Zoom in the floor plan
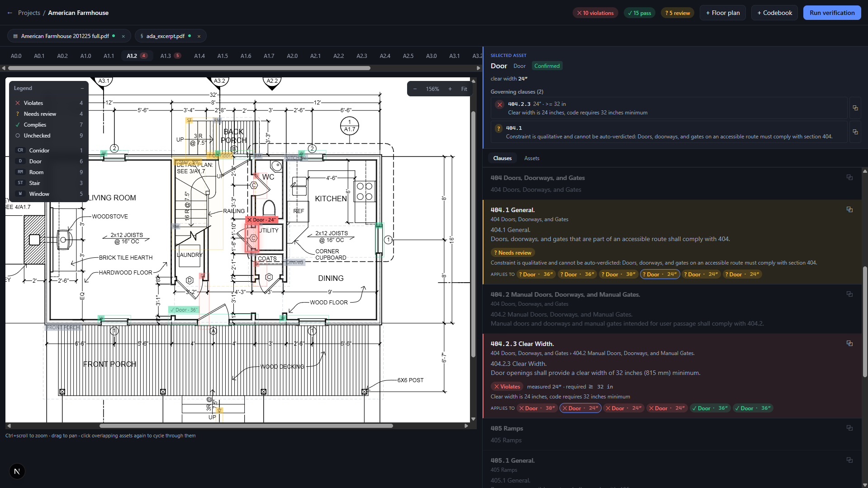Image resolution: width=868 pixels, height=488 pixels. coord(450,89)
